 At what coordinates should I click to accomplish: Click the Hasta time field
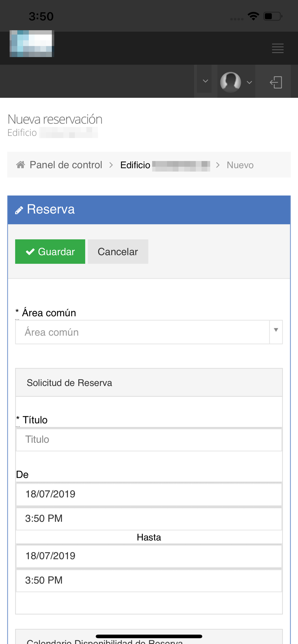tap(149, 580)
